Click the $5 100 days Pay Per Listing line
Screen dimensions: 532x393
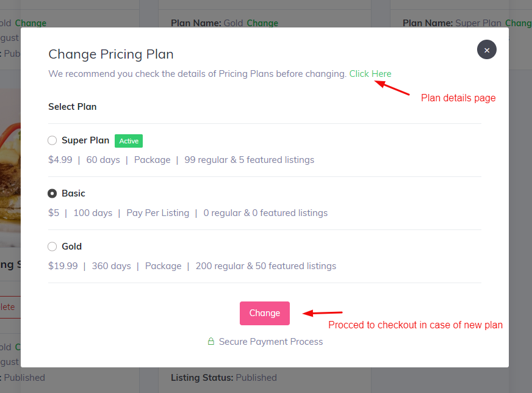pos(188,213)
